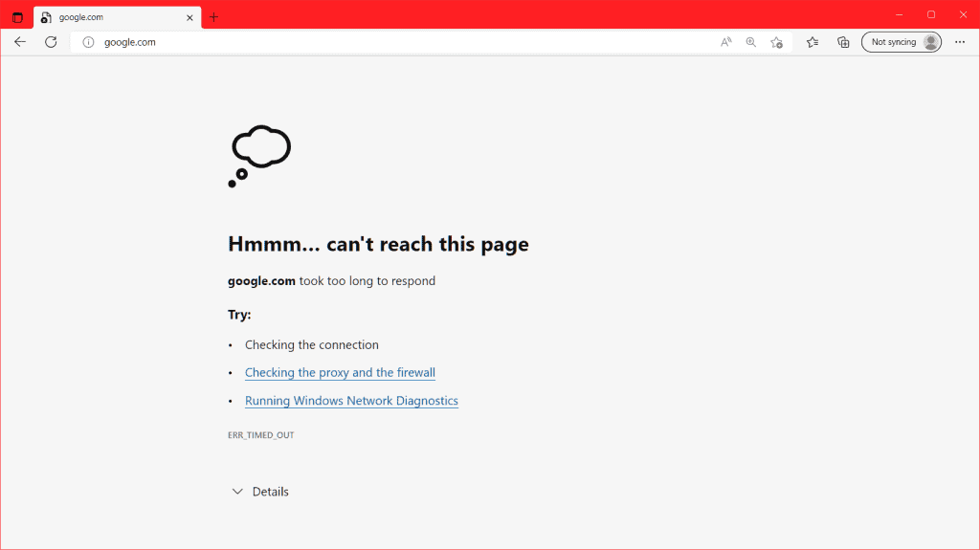This screenshot has height=550, width=980.
Task: Click the google.com address bar field
Action: click(x=383, y=42)
